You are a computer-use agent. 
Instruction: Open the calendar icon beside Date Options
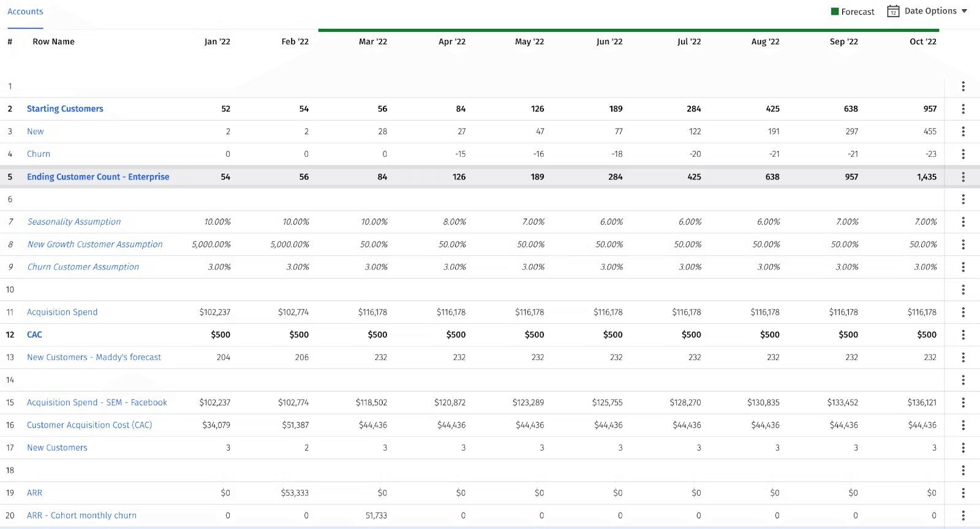tap(893, 12)
